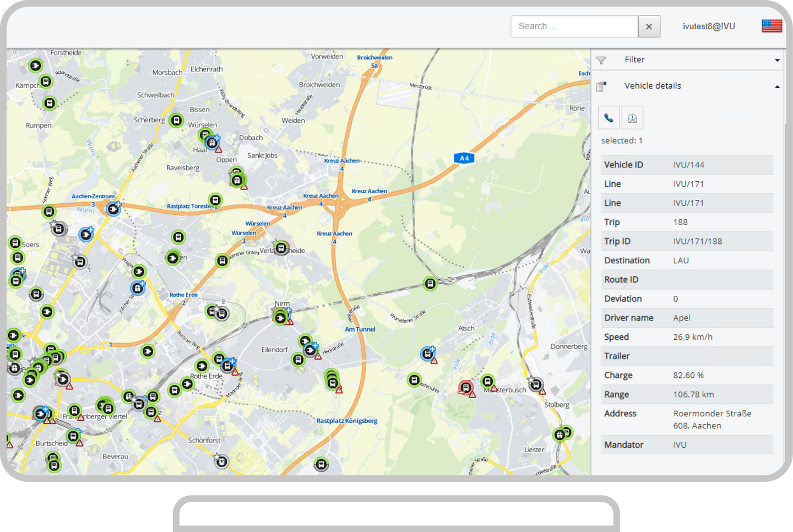Change language via the US flag icon

772,26
